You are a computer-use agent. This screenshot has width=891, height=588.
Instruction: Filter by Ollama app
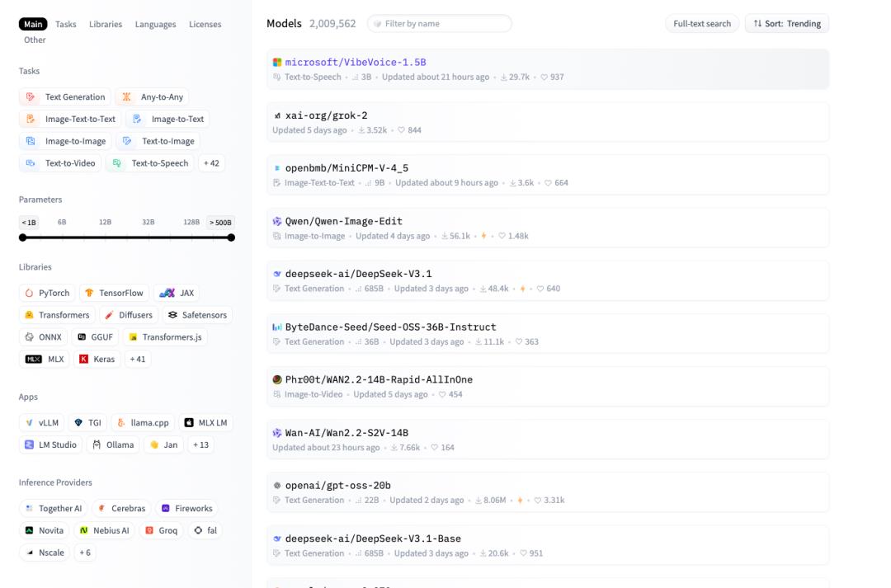point(113,445)
